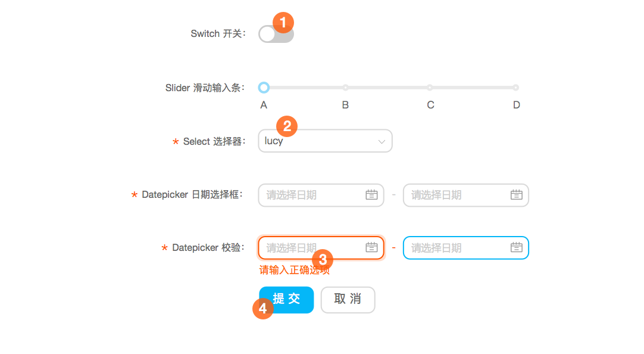The height and width of the screenshot is (354, 644).
Task: Click the slider handle at A
Action: tap(264, 87)
